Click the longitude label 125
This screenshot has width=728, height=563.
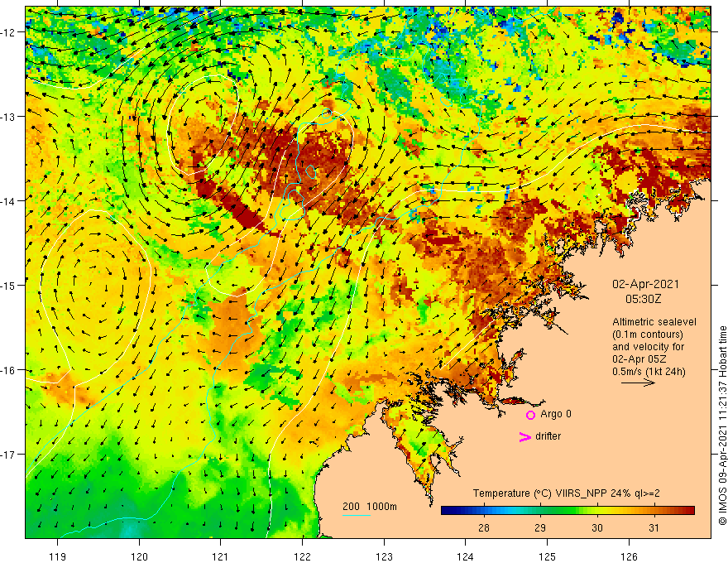[547, 556]
